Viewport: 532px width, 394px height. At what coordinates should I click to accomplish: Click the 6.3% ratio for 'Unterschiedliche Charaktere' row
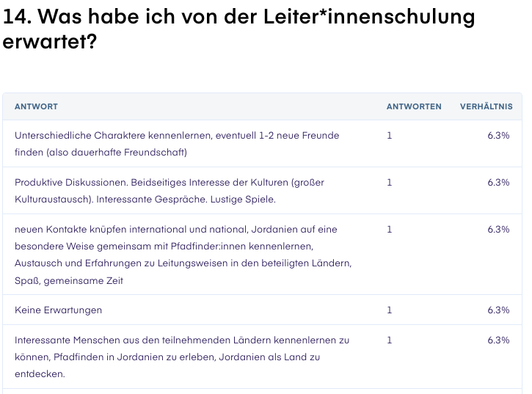[498, 136]
